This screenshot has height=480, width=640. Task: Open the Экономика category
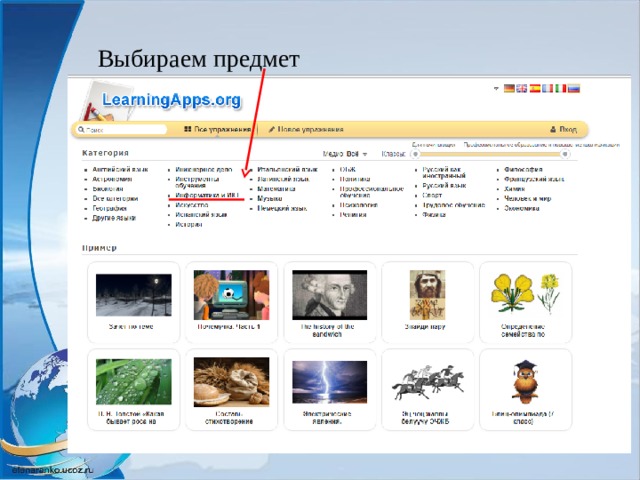click(522, 208)
